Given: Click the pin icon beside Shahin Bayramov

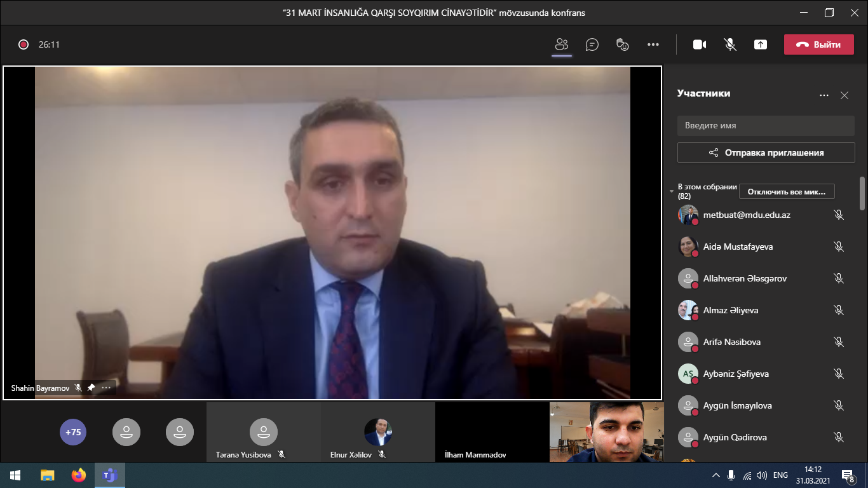Looking at the screenshot, I should click(92, 388).
